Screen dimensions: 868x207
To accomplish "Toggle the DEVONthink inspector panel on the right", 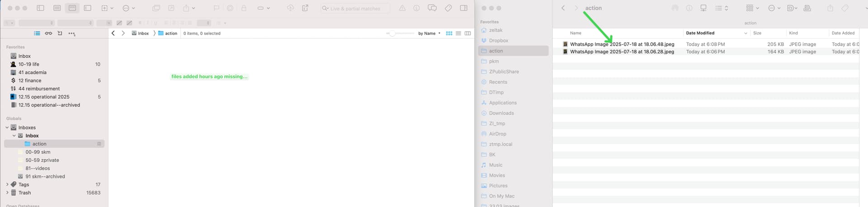I will pyautogui.click(x=463, y=8).
